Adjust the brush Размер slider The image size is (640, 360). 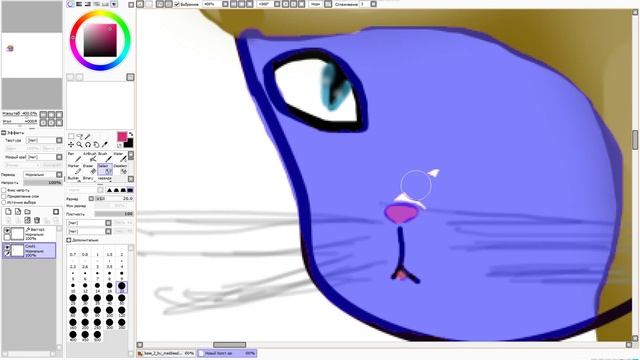[x=114, y=198]
